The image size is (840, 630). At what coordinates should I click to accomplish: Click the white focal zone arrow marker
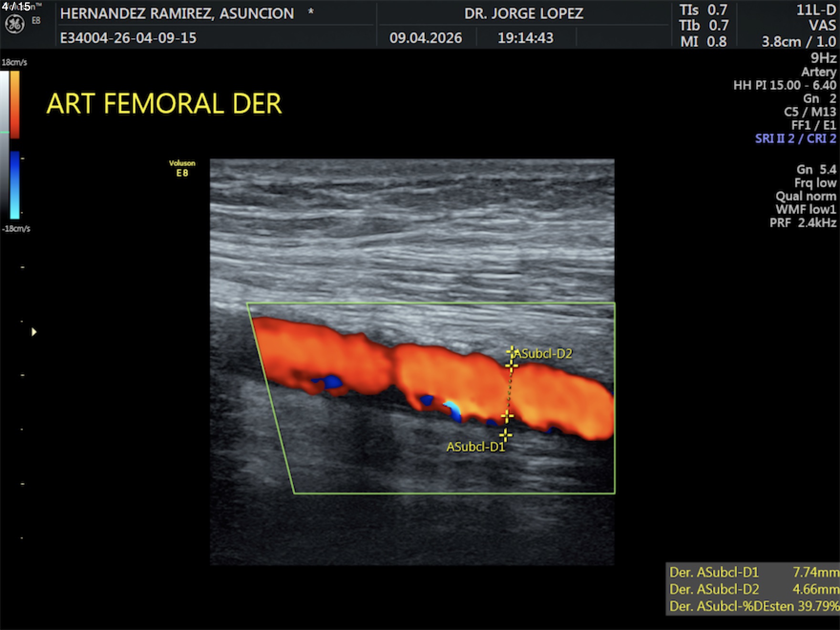click(x=34, y=332)
